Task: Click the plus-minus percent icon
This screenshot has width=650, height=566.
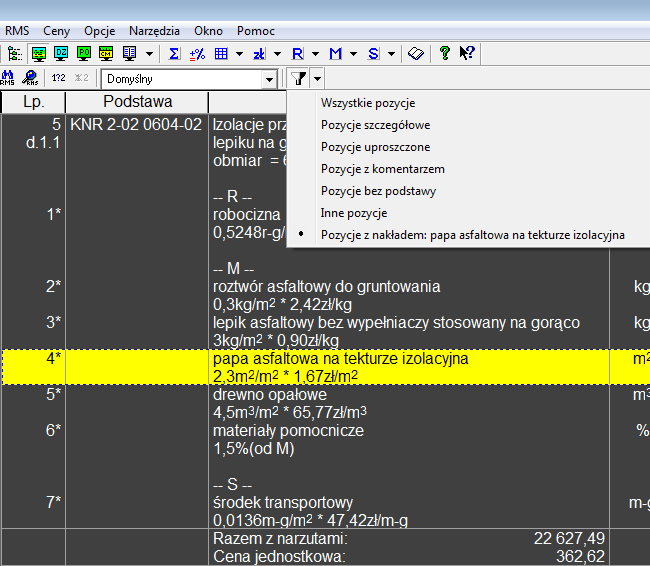Action: pyautogui.click(x=197, y=53)
